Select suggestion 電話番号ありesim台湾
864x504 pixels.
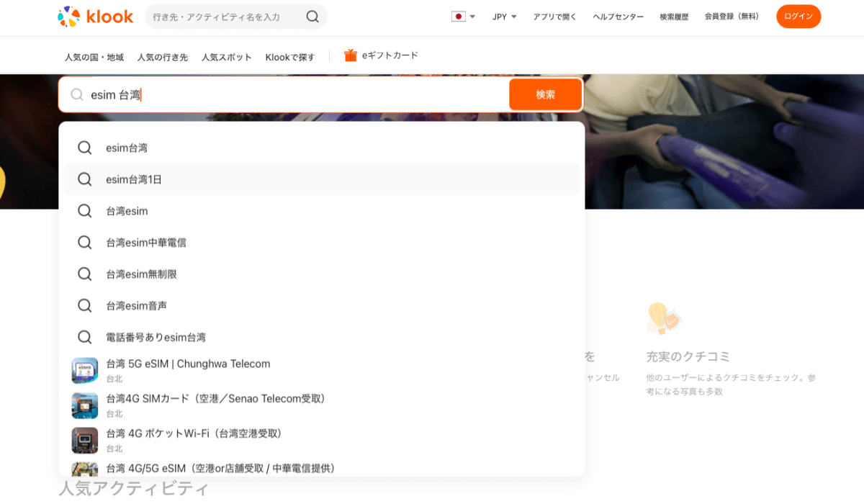[x=322, y=337]
